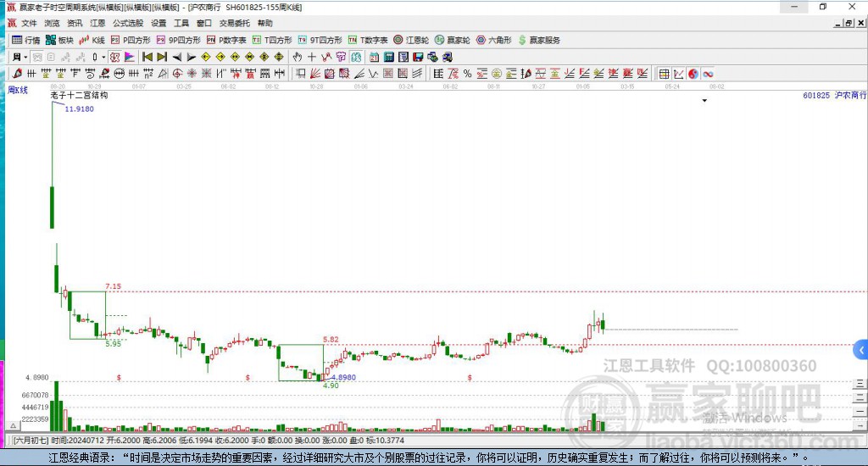Expand the 月 period dropdown arrow
Image resolution: width=868 pixels, height=466 pixels.
25,57
